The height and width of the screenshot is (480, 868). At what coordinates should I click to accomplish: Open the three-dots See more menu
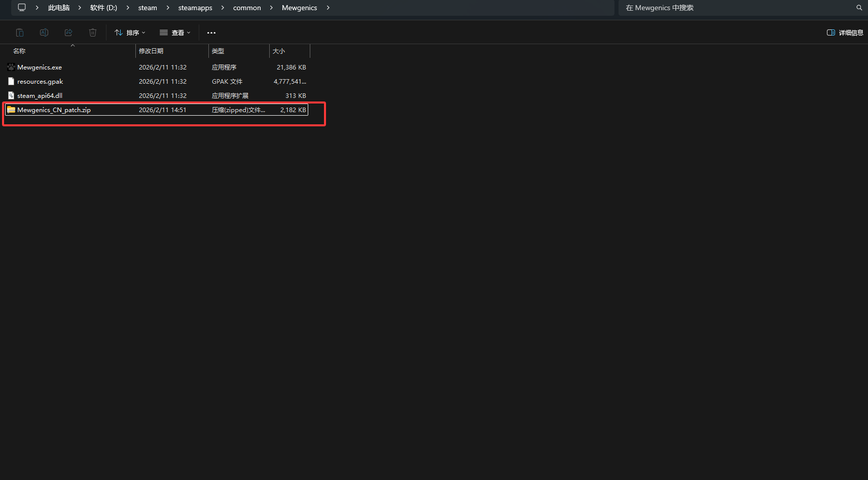[211, 32]
